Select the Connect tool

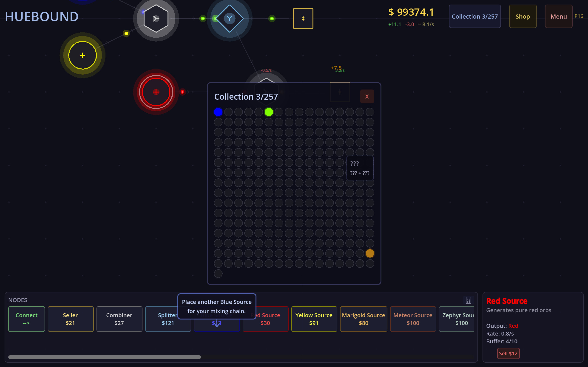[26, 319]
